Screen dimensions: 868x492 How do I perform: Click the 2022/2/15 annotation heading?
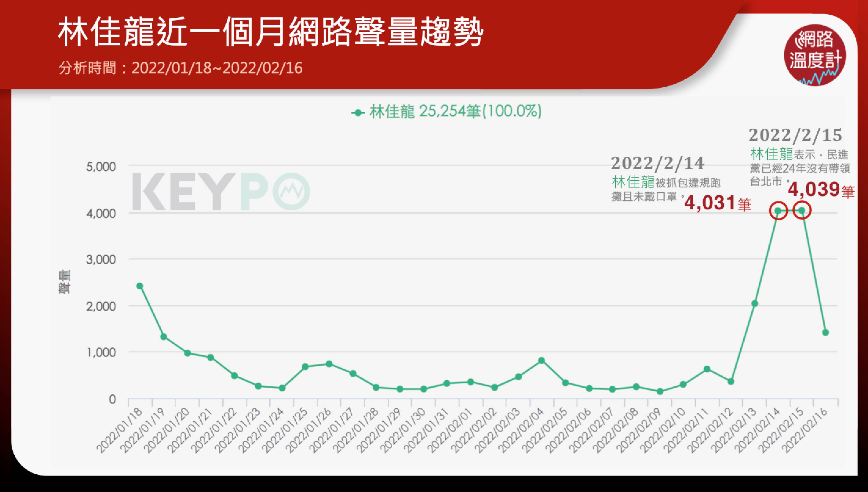[x=795, y=136]
